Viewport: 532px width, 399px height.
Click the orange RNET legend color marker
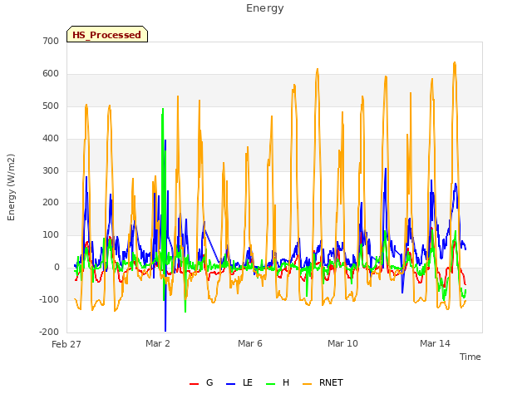click(307, 384)
